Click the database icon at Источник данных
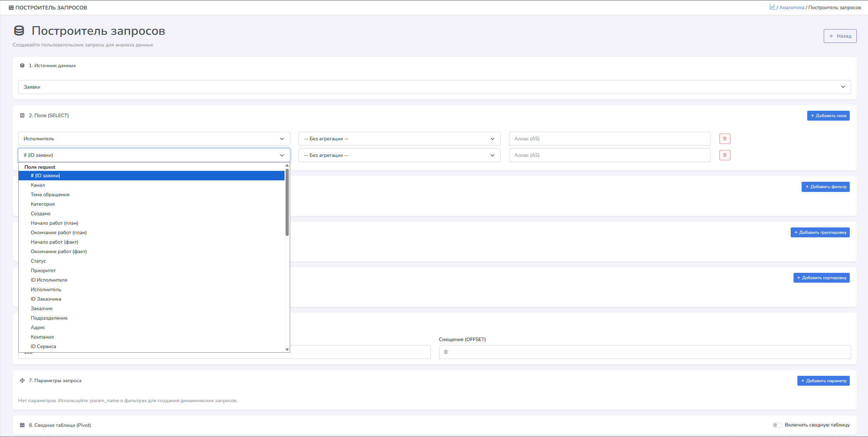 pos(22,66)
